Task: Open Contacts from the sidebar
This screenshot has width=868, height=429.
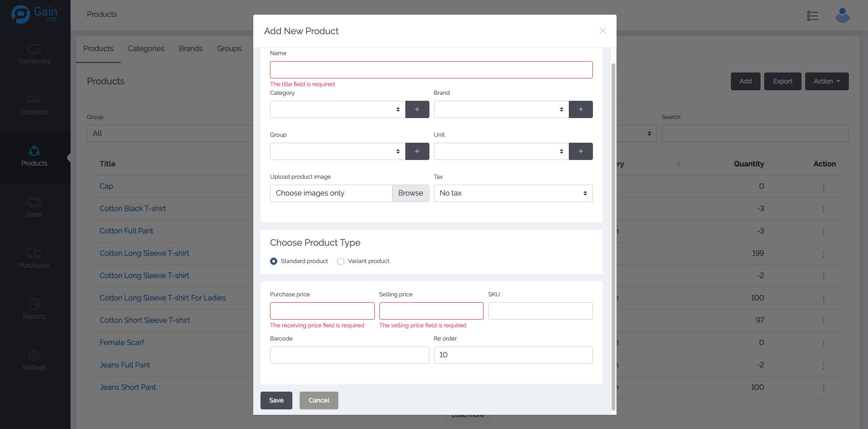Action: [x=34, y=105]
